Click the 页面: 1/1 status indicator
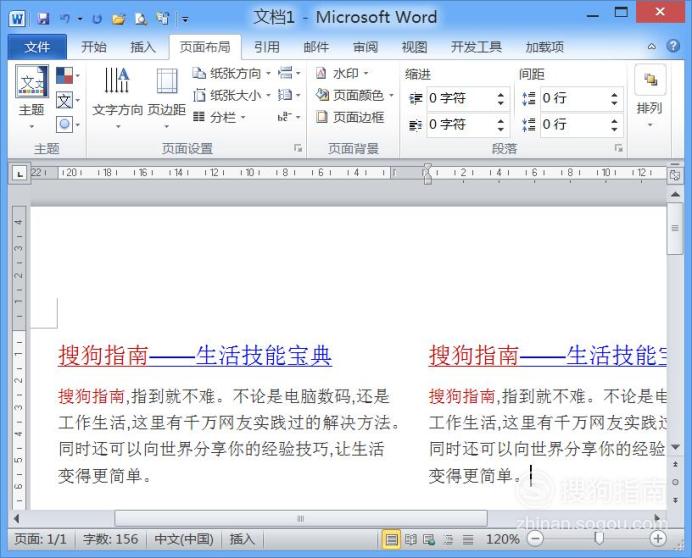 pyautogui.click(x=41, y=539)
